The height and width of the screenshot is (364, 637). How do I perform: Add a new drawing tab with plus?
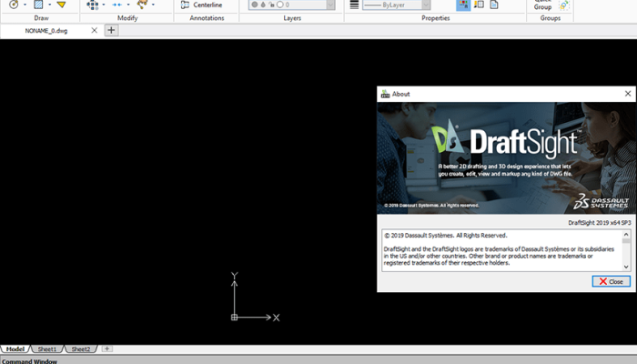[111, 30]
